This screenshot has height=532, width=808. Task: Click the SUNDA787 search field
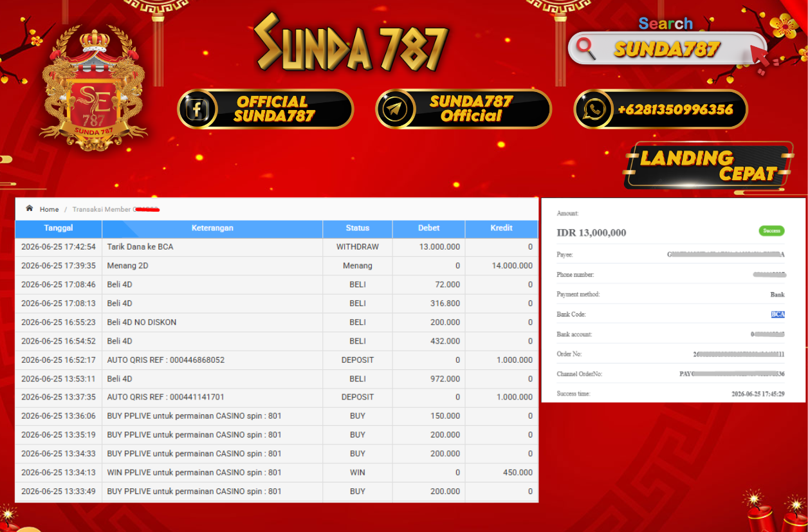pos(666,49)
